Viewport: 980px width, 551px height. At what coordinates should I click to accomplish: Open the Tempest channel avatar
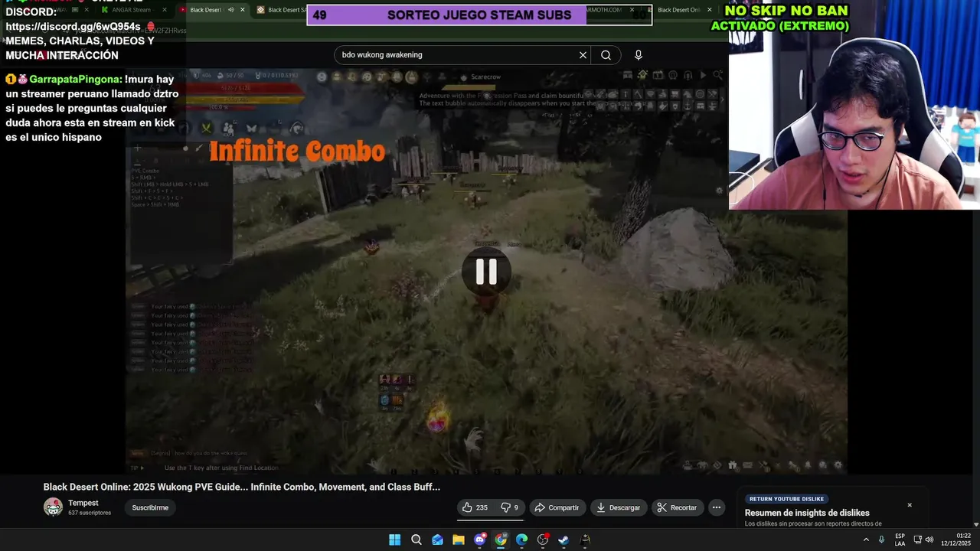pos(53,507)
